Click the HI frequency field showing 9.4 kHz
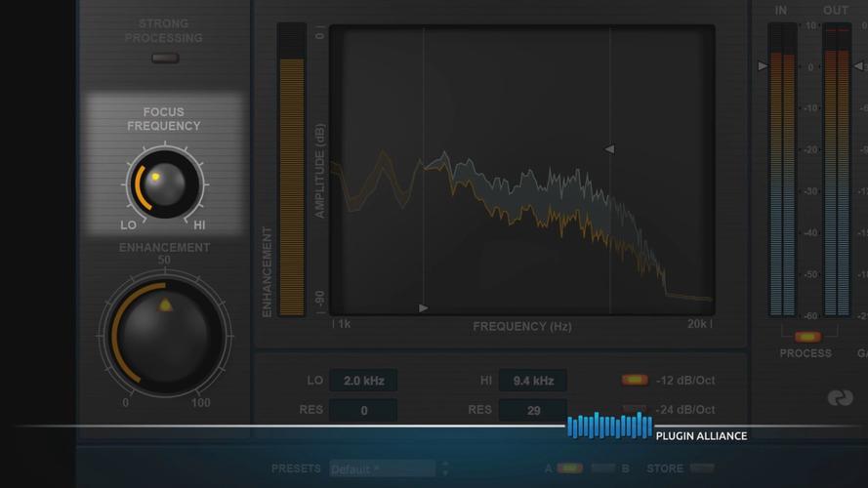This screenshot has height=488, width=868. pyautogui.click(x=532, y=381)
